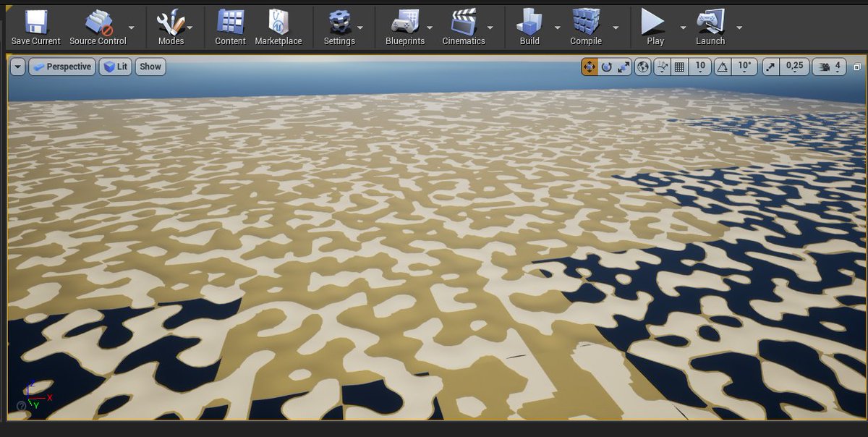Switch the Perspective viewport view
The height and width of the screenshot is (437, 868).
click(62, 66)
